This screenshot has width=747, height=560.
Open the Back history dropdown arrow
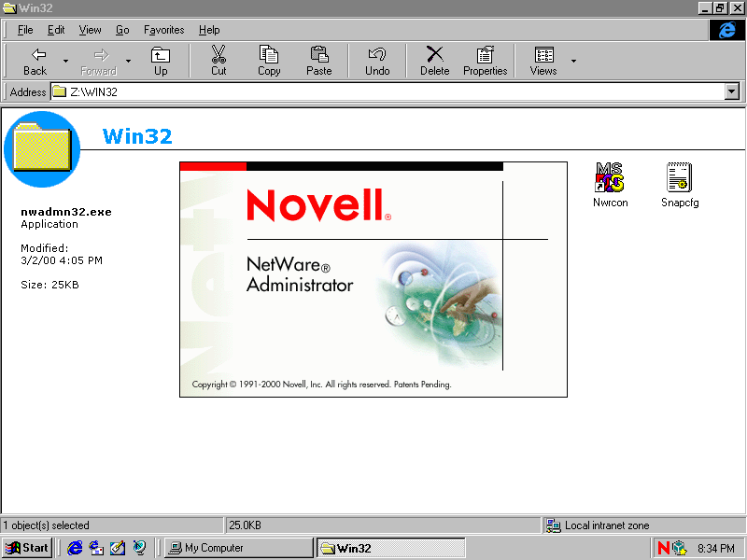pyautogui.click(x=65, y=62)
